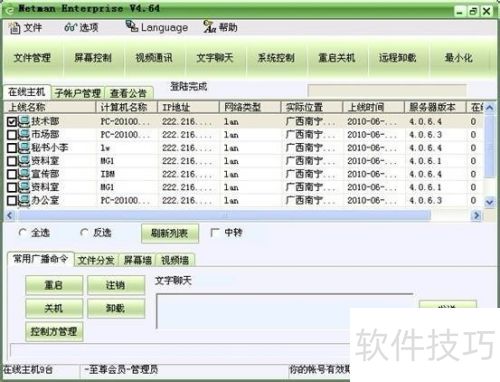The width and height of the screenshot is (500, 382).
Task: Click the 注销 broadcast button
Action: pos(116,285)
